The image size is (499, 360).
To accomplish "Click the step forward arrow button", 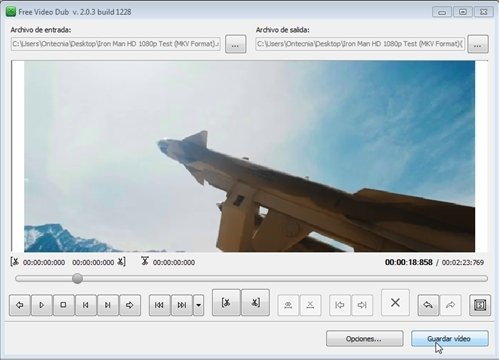I will 130,305.
